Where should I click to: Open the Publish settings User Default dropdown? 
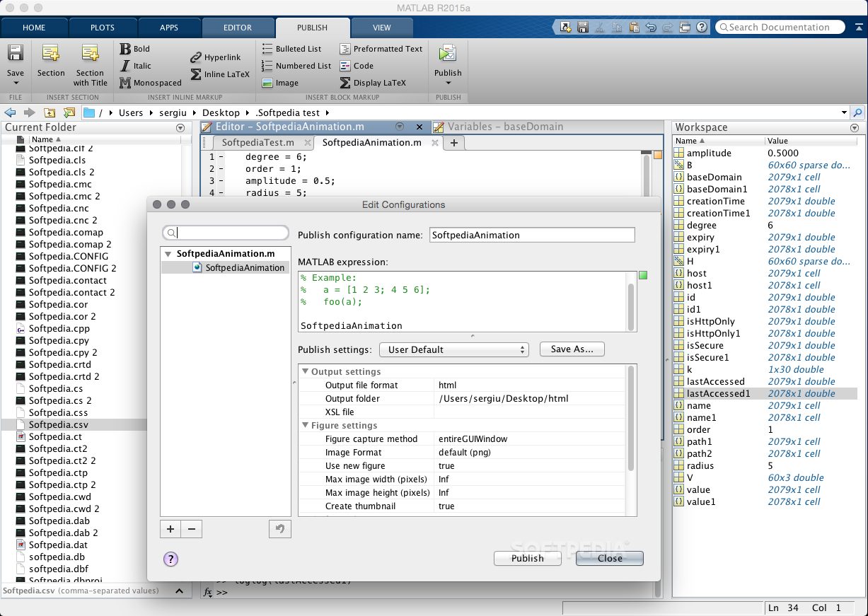click(453, 349)
